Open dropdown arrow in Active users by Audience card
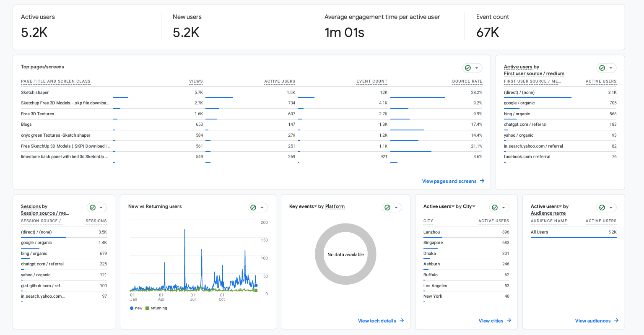The height and width of the screenshot is (335, 644). (x=611, y=208)
